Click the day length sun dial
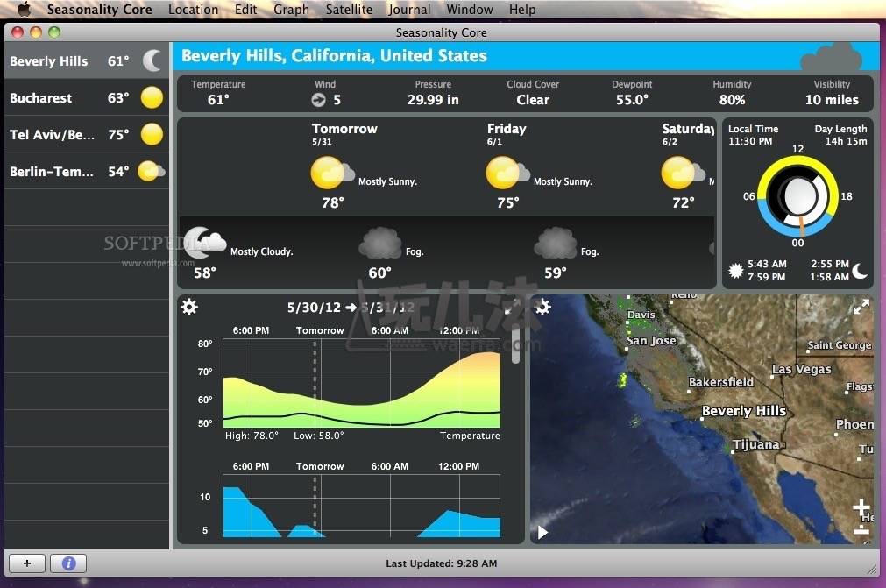886x588 pixels. (797, 196)
